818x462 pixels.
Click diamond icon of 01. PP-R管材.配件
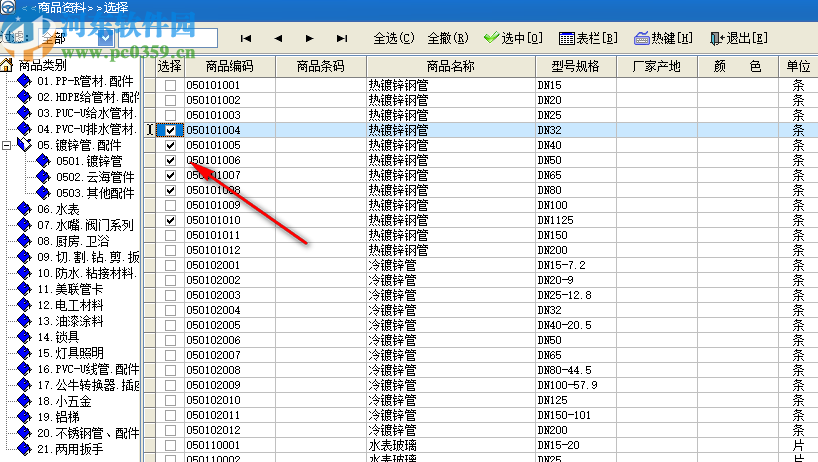[24, 81]
